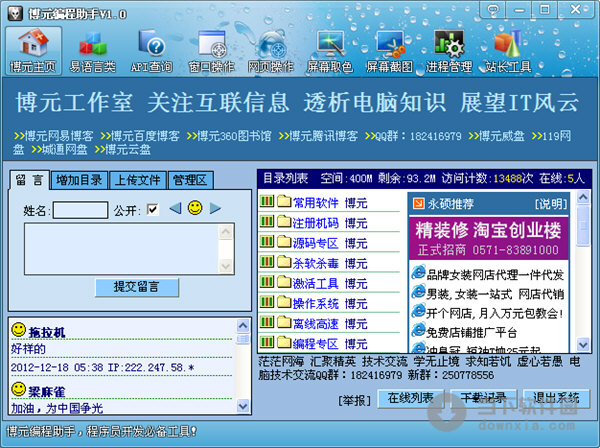
Task: Click the folder icon beside 离线高速
Action: 284,322
